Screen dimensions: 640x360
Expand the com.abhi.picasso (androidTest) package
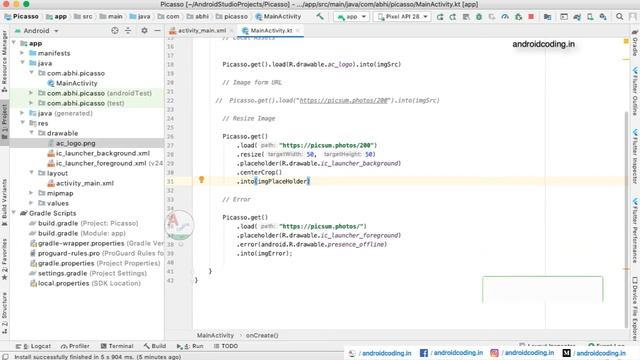(32, 93)
